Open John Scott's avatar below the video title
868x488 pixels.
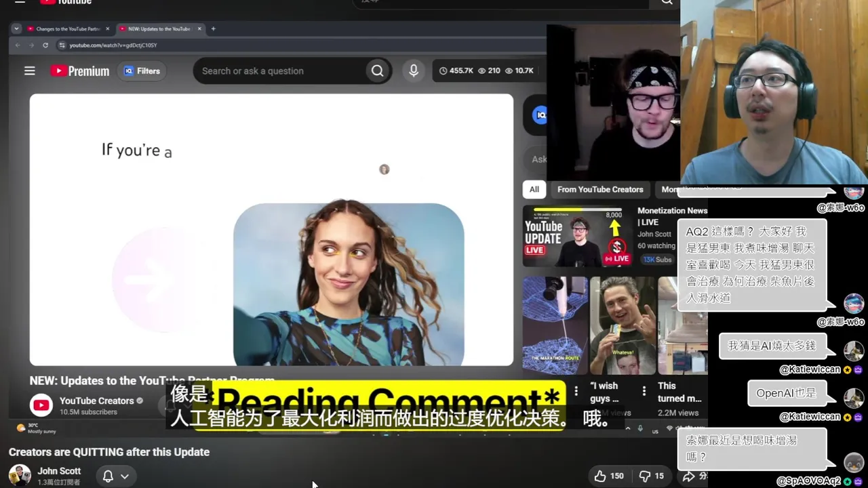coord(20,475)
